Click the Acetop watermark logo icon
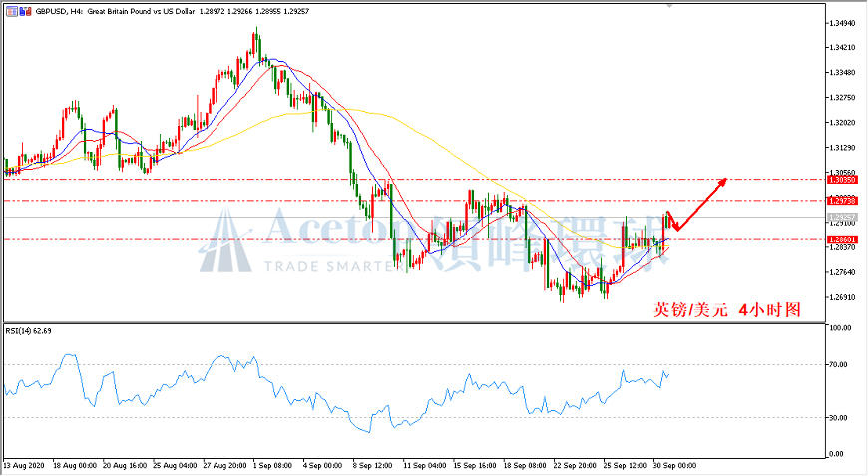The height and width of the screenshot is (476, 868). [x=224, y=240]
